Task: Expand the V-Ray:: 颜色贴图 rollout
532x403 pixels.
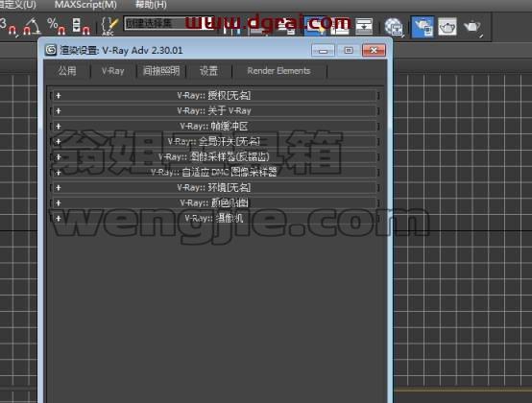Action: 214,203
